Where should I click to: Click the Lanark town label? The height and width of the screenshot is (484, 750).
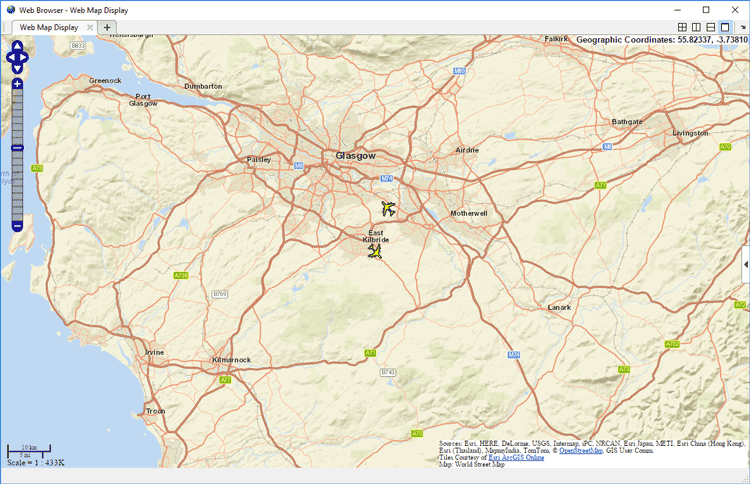tap(559, 307)
